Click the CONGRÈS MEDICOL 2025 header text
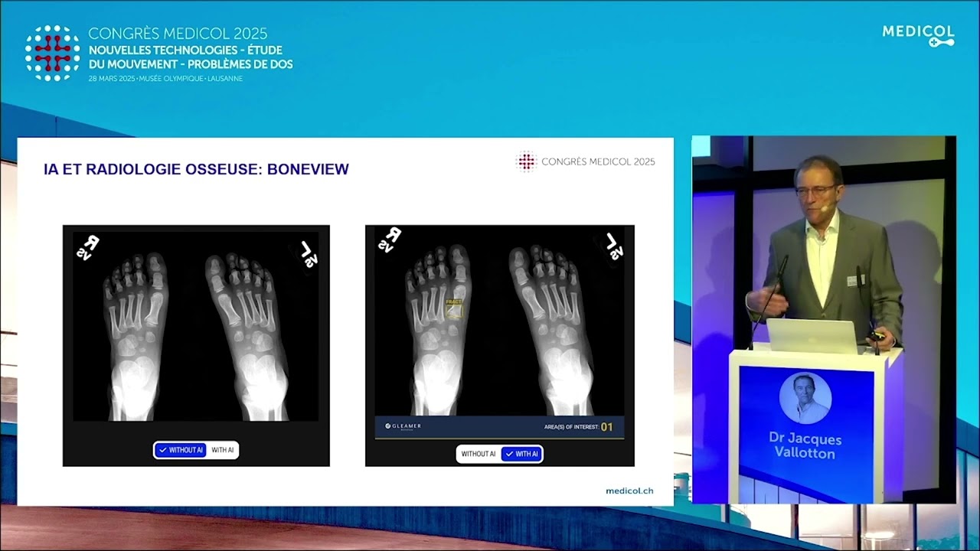The width and height of the screenshot is (980, 551). [x=178, y=34]
